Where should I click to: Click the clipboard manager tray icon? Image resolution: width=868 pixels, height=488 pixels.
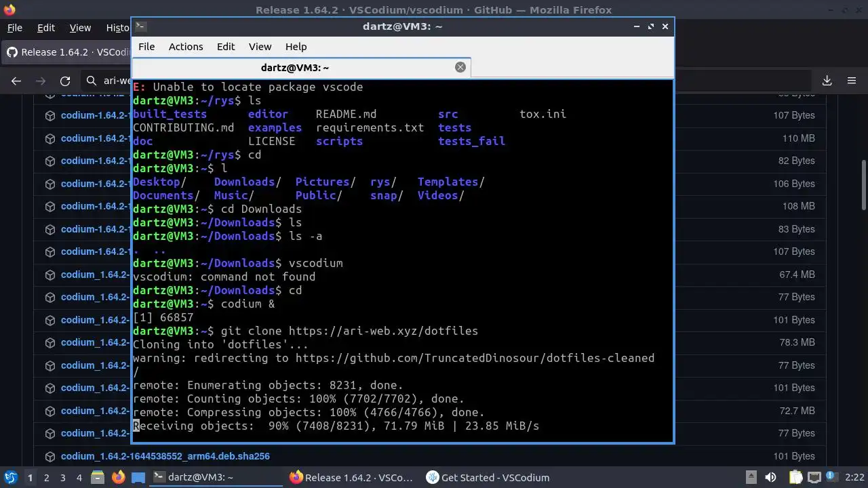coord(795,477)
